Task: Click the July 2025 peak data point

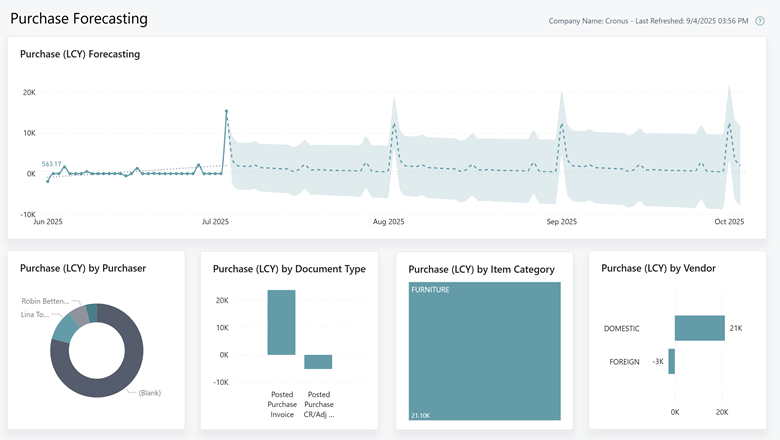Action: pos(227,111)
